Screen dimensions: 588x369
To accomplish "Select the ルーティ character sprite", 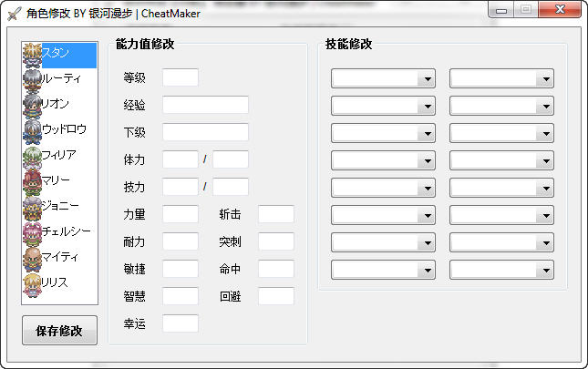I will pos(33,80).
